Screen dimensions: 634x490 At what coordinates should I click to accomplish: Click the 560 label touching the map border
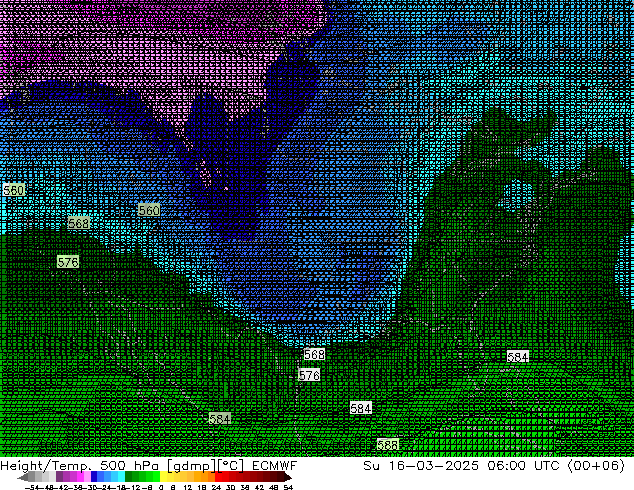pos(13,190)
